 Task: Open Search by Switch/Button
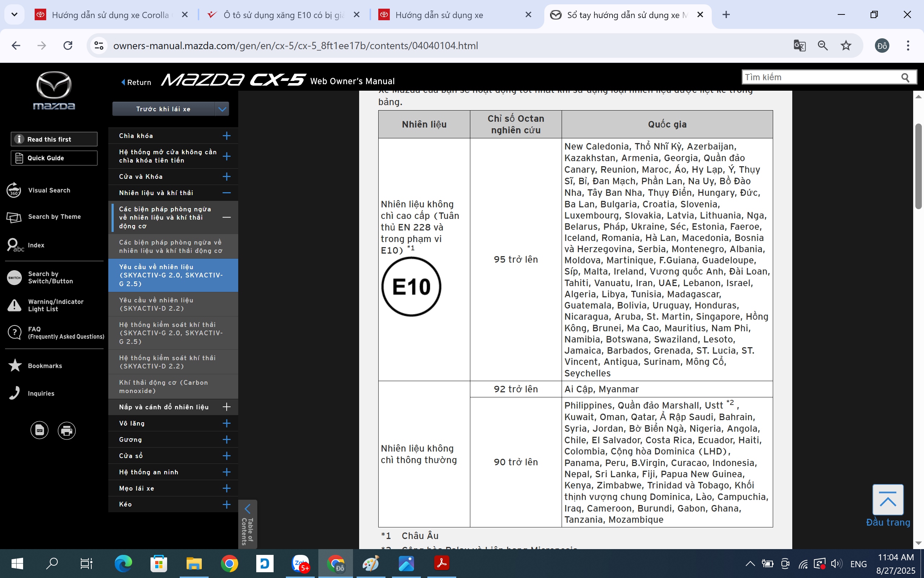coord(40,277)
